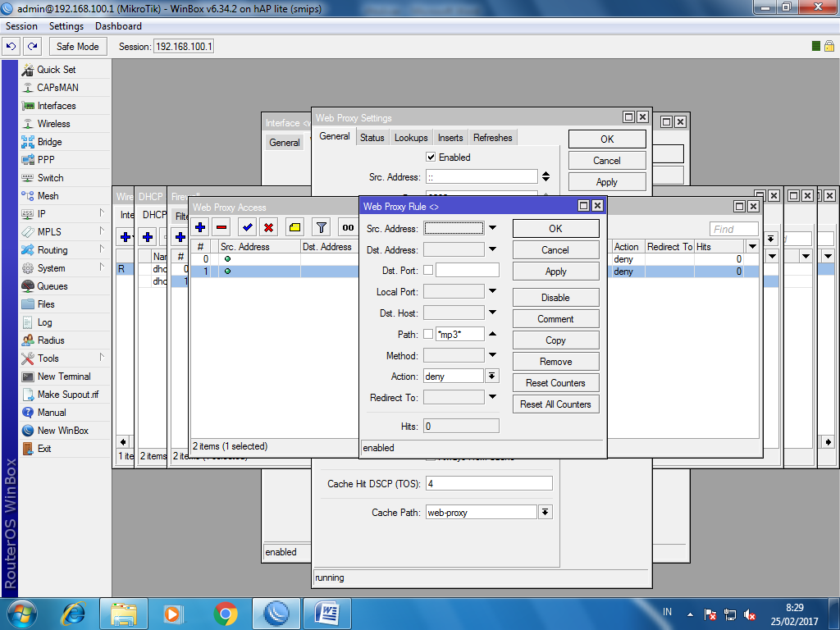Open Interfaces from the sidebar

coord(57,106)
